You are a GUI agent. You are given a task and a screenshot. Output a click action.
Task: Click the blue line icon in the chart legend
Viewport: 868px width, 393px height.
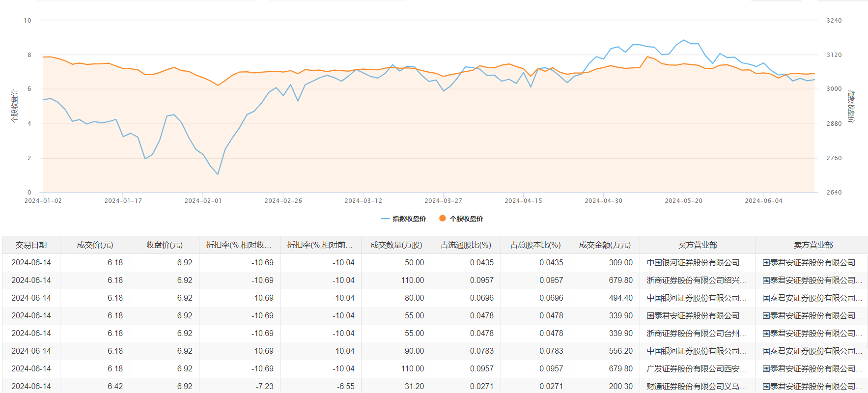385,219
